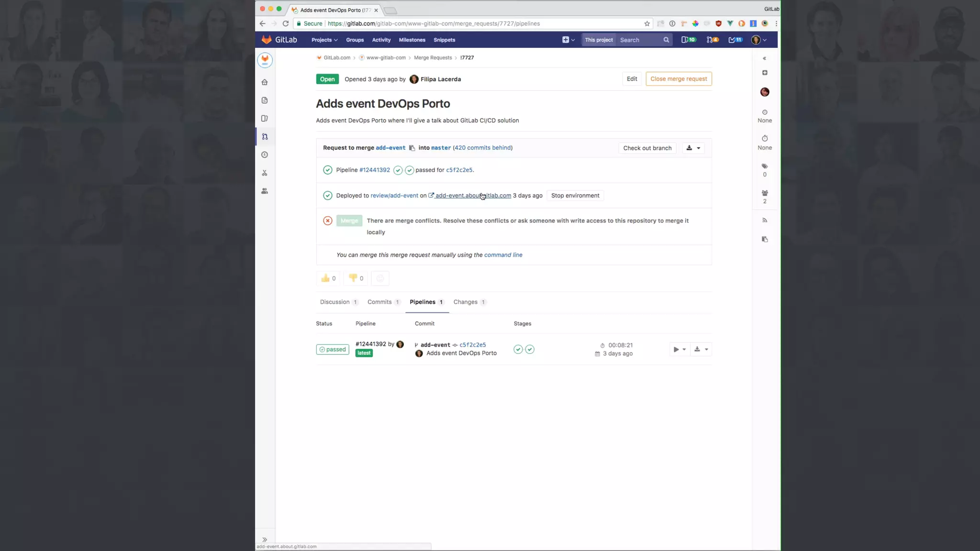Image resolution: width=980 pixels, height=551 pixels.
Task: Click the thumbs down emoji button
Action: [x=356, y=278]
